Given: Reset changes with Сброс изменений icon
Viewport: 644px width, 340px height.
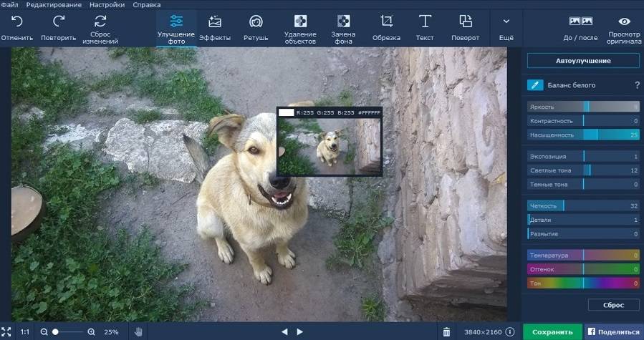Looking at the screenshot, I should (100, 21).
